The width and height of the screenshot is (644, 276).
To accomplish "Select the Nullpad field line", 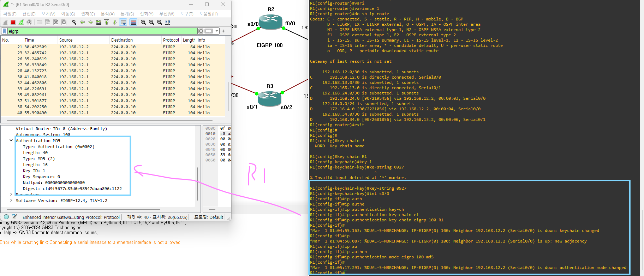I will coord(54,183).
